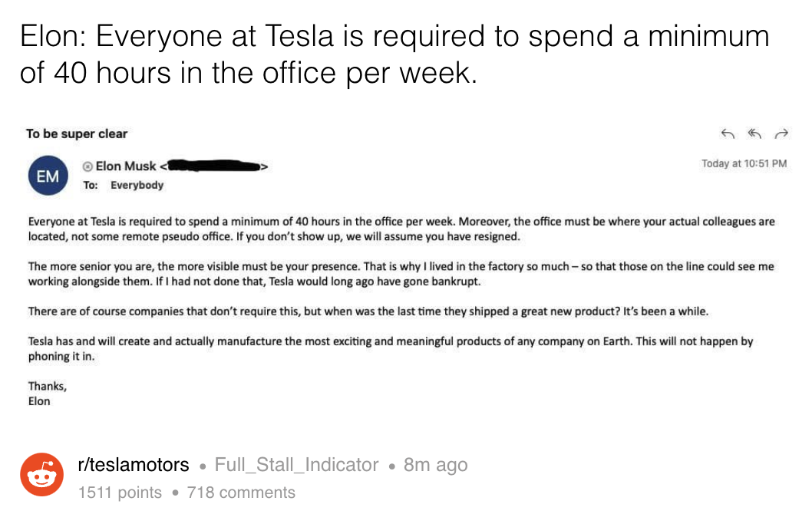Viewport: 812px width, 514px height.
Task: Click the orange Reddit logo icon
Action: (41, 475)
